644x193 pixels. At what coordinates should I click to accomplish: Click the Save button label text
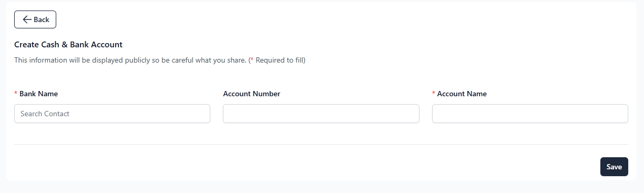point(614,167)
